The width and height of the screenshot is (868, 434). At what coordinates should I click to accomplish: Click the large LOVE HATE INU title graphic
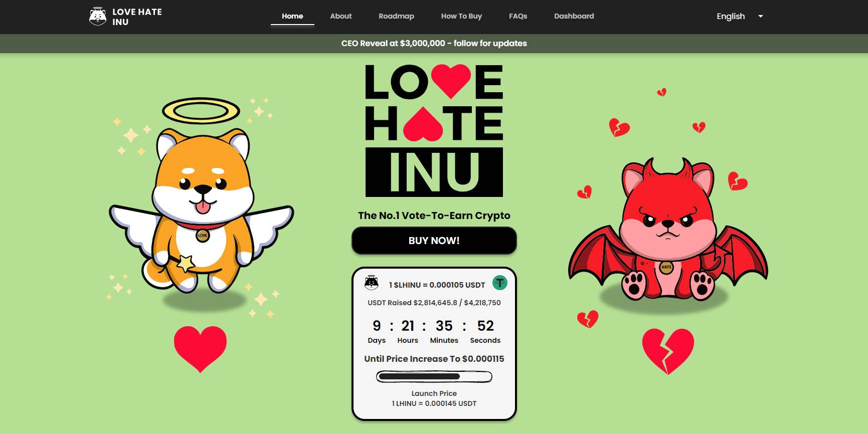pyautogui.click(x=434, y=130)
